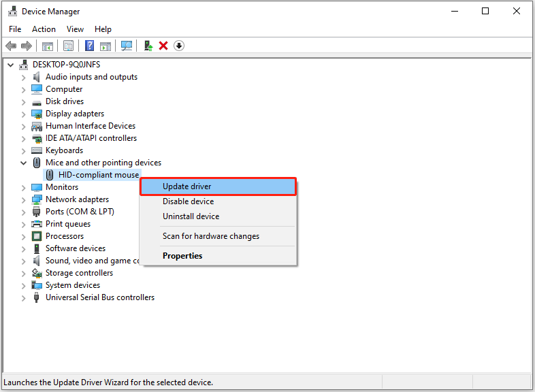
Task: Select the Software devices label
Action: point(76,248)
